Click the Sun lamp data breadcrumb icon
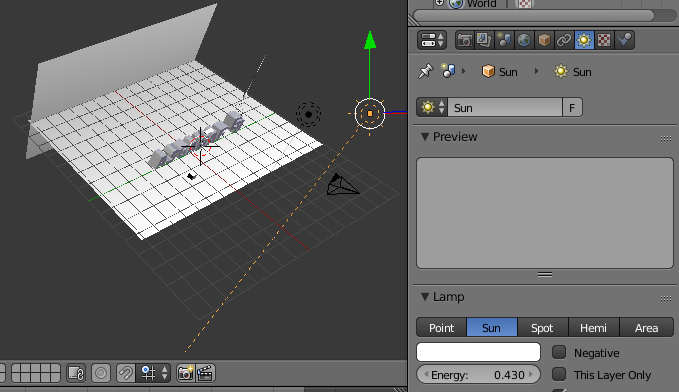The image size is (679, 392). pos(560,71)
